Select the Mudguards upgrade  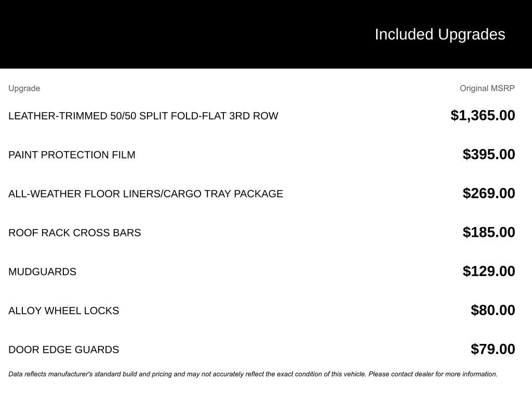point(42,272)
